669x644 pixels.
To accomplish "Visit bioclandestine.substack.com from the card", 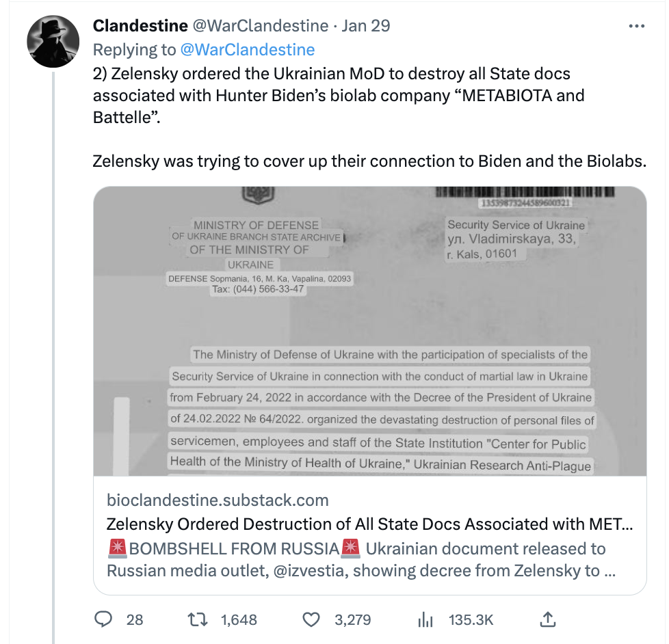I will pyautogui.click(x=217, y=500).
